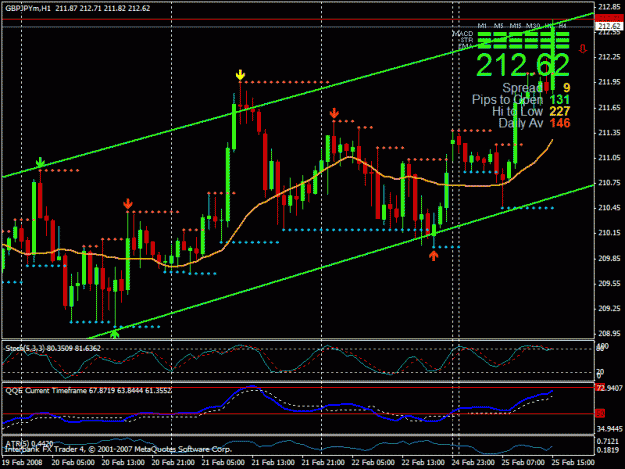Click the 211.35 price axis label

(609, 133)
